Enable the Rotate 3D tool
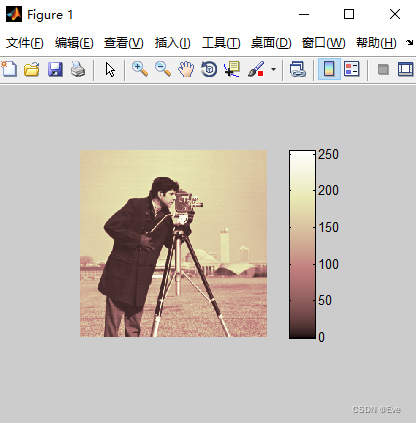 (x=209, y=69)
